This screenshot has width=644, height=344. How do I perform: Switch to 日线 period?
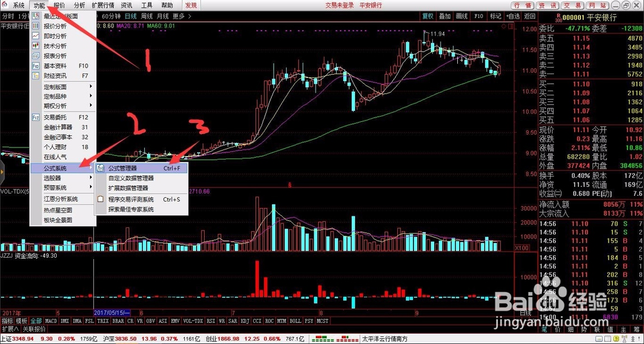(x=131, y=17)
